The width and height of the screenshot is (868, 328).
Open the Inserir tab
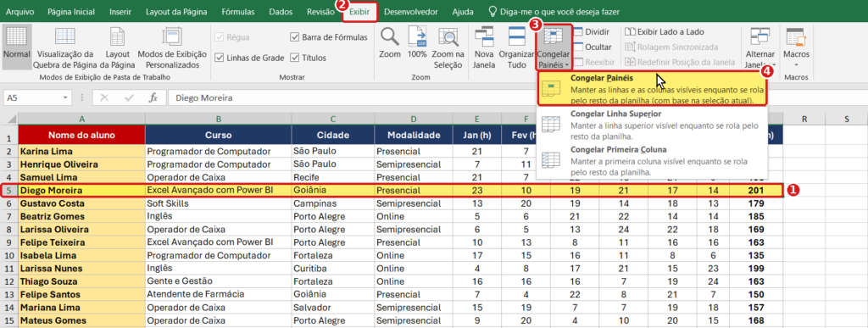coord(120,11)
